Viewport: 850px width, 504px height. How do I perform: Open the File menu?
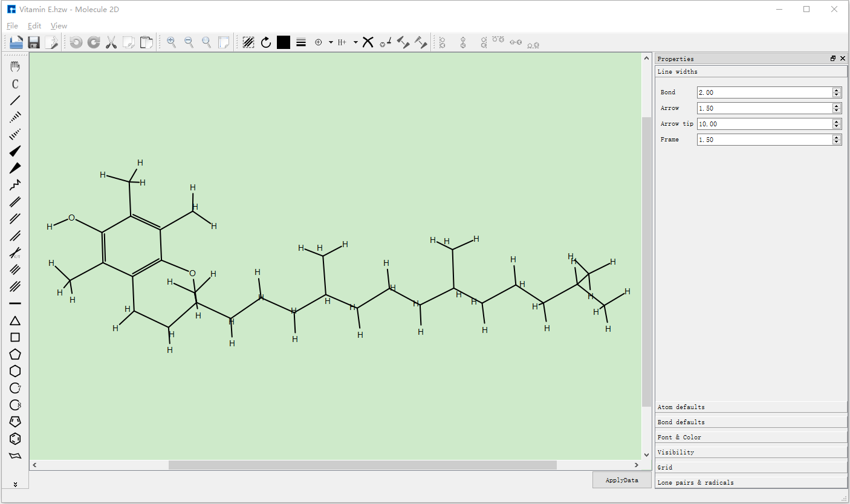pyautogui.click(x=12, y=26)
